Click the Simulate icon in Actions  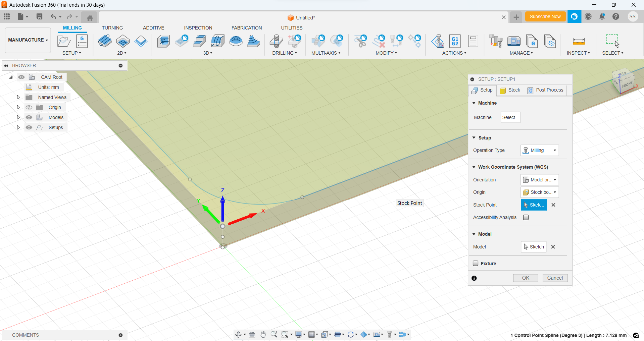pos(437,41)
